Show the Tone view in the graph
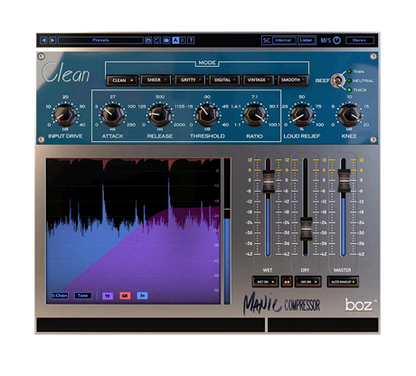 point(83,296)
